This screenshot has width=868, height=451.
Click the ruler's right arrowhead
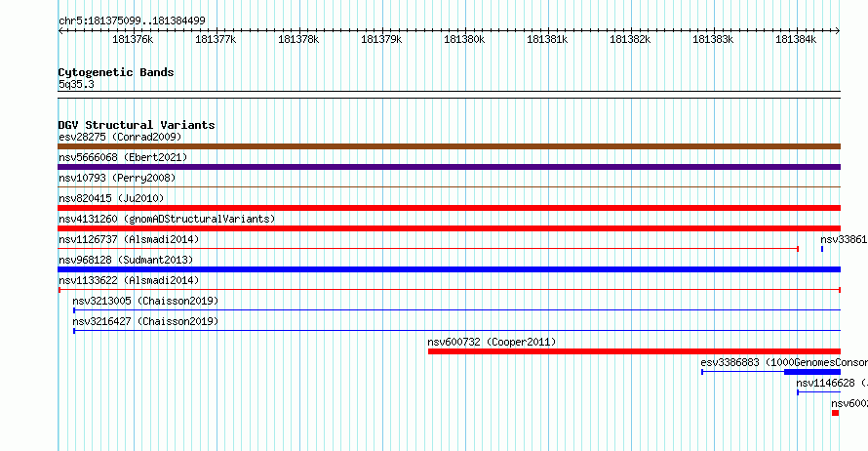(x=838, y=31)
